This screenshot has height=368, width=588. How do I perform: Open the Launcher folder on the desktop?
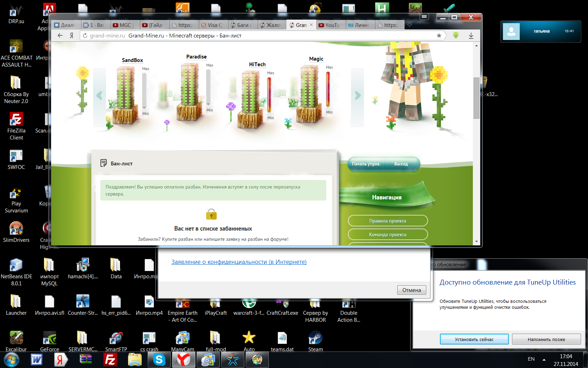[x=16, y=305]
